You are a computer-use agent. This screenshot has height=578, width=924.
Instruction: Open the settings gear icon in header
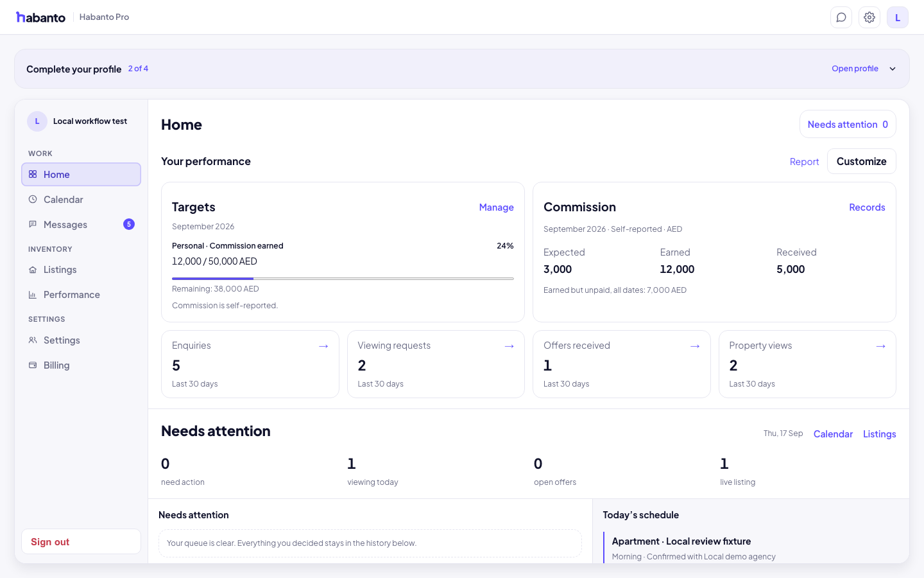pyautogui.click(x=869, y=17)
